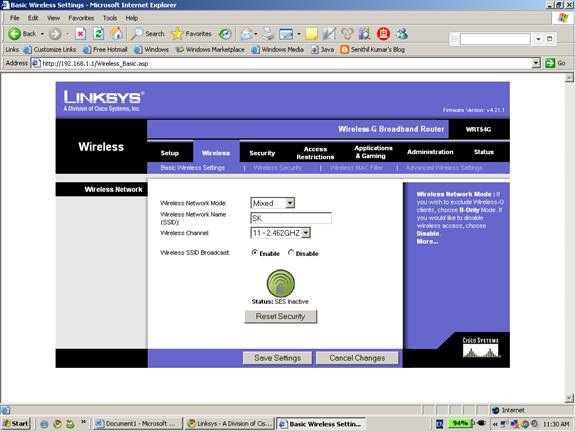Click Cancel Changes button
The image size is (575, 432).
click(x=357, y=358)
